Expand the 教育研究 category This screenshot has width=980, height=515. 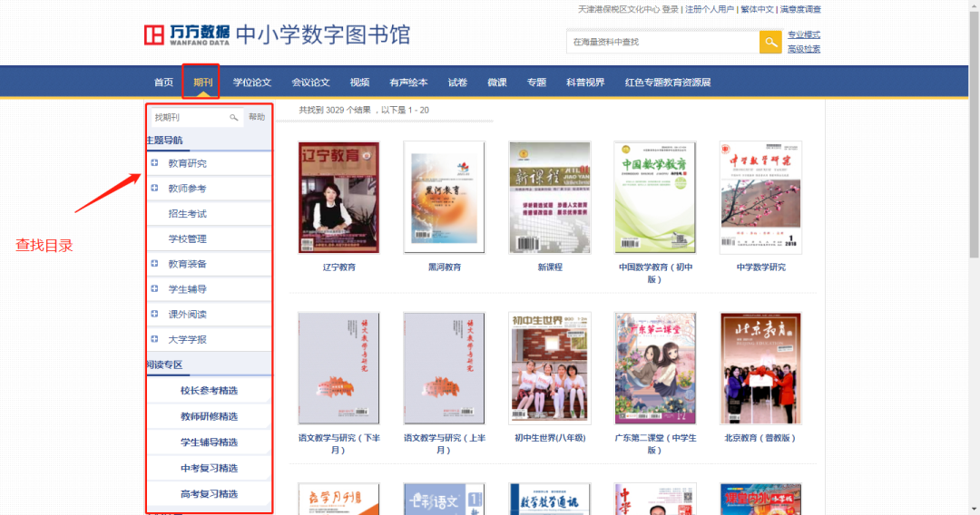point(154,163)
